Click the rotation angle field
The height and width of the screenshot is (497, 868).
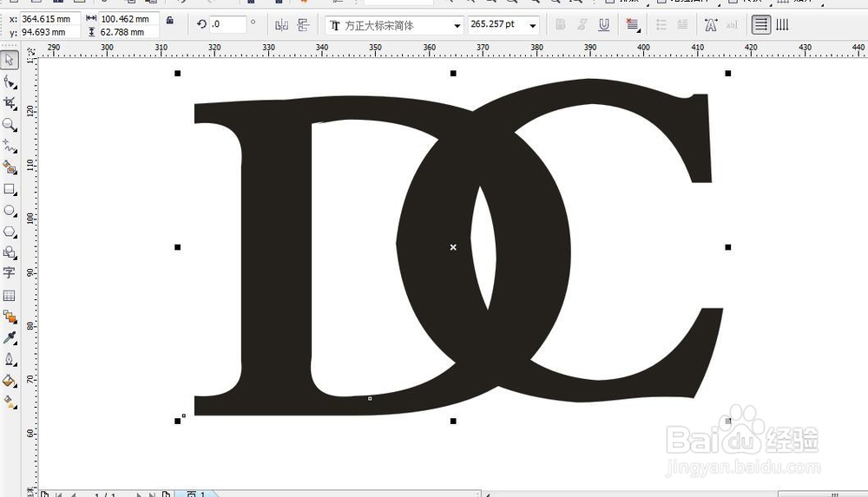point(227,24)
